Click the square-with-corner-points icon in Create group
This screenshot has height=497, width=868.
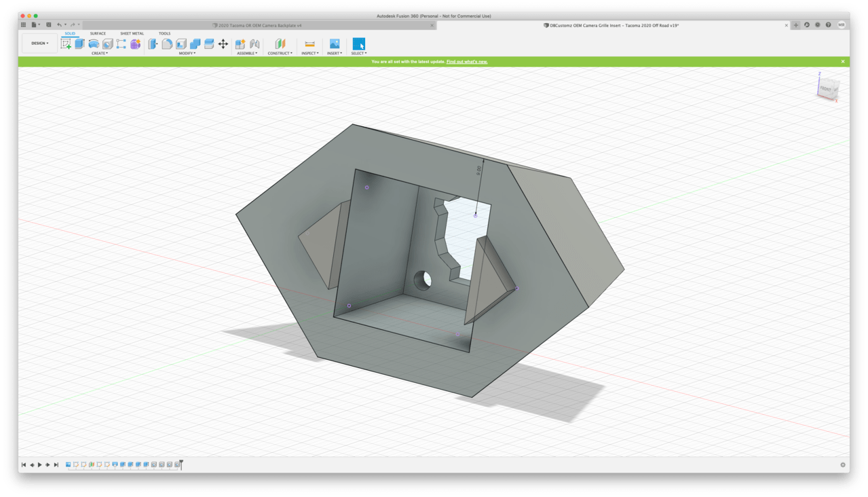(121, 43)
